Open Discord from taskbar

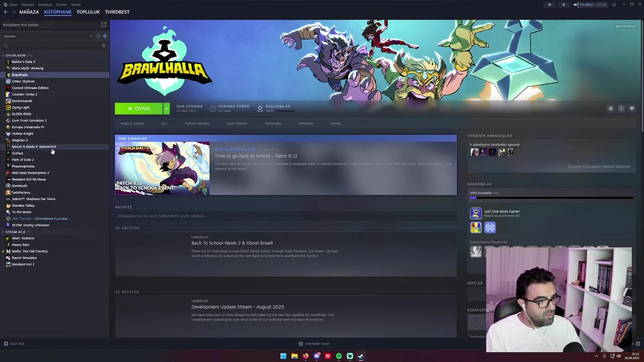(x=316, y=356)
